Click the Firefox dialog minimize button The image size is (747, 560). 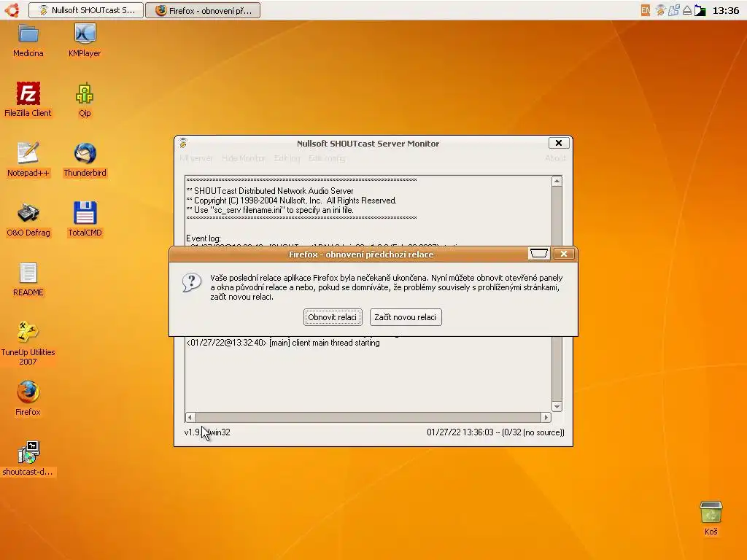point(539,254)
